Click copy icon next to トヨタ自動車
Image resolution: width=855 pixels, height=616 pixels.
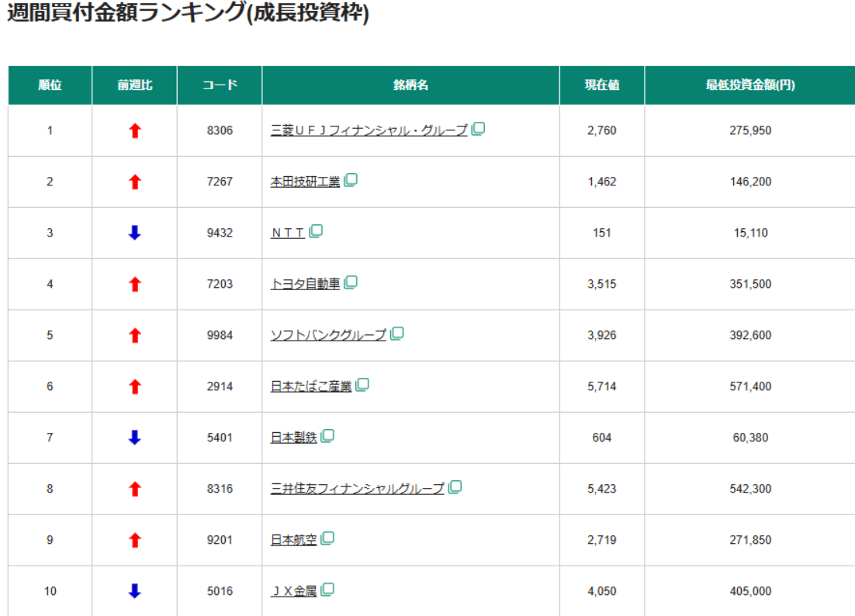[351, 282]
